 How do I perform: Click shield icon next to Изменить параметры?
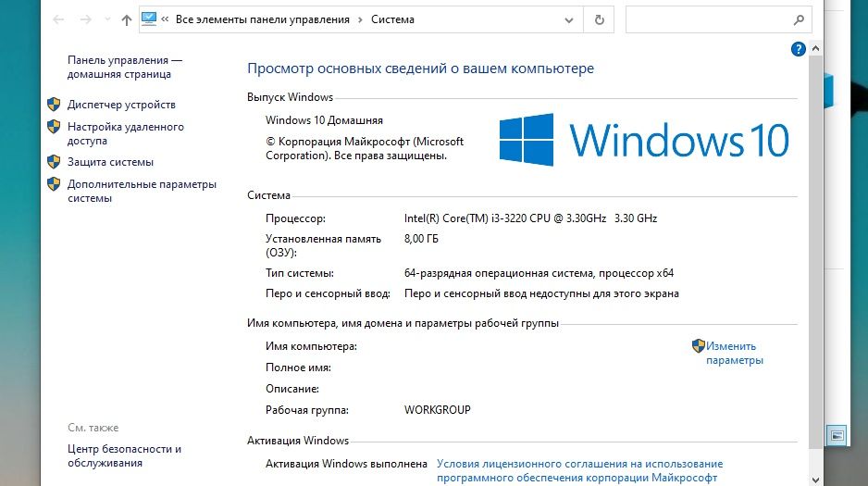click(x=698, y=346)
